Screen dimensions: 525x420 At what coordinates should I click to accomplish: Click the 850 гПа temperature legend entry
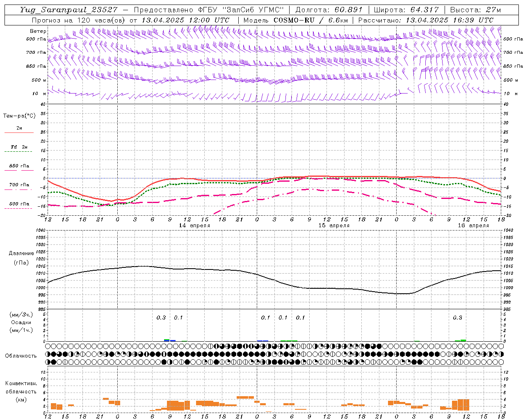point(19,166)
